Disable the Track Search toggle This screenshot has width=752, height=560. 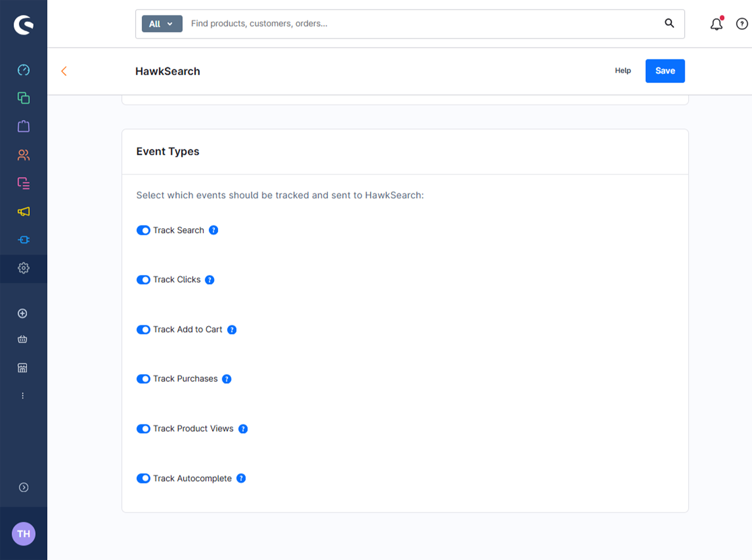[x=143, y=230]
